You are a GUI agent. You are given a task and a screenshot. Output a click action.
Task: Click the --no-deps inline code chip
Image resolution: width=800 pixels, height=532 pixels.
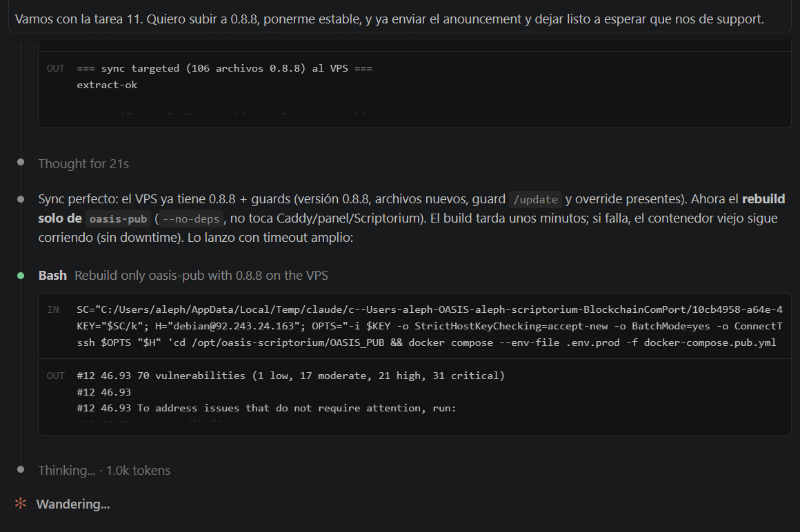191,218
